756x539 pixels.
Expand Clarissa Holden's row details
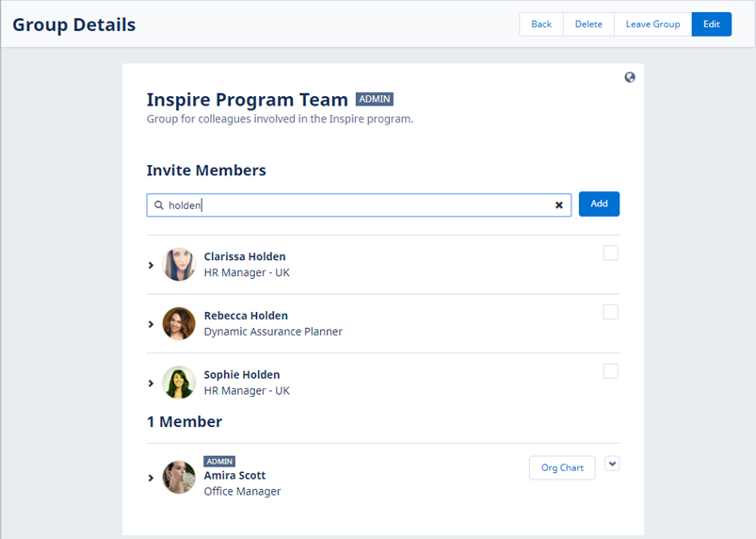click(x=151, y=266)
